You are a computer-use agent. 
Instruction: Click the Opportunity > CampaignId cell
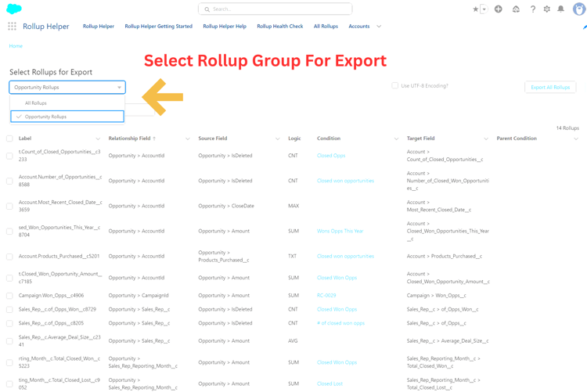139,296
